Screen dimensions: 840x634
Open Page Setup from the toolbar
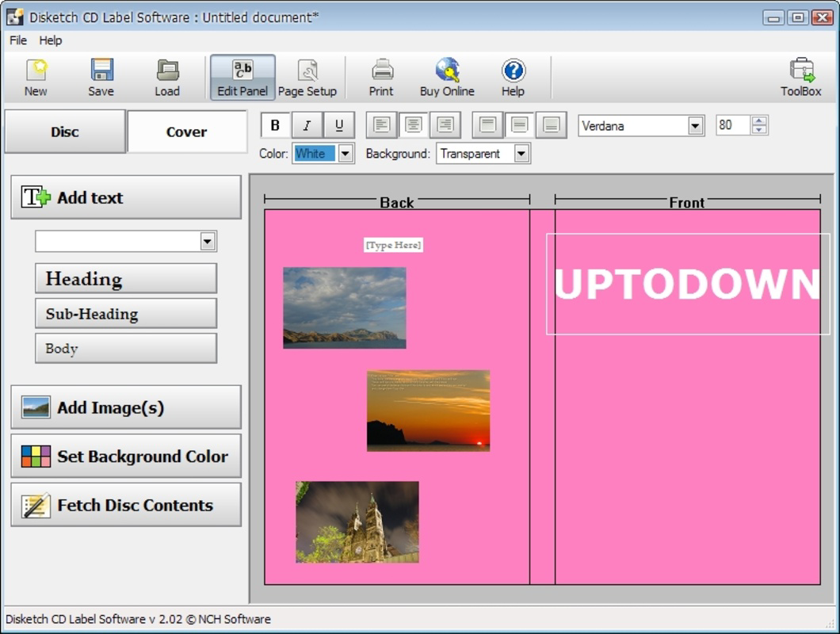coord(307,75)
